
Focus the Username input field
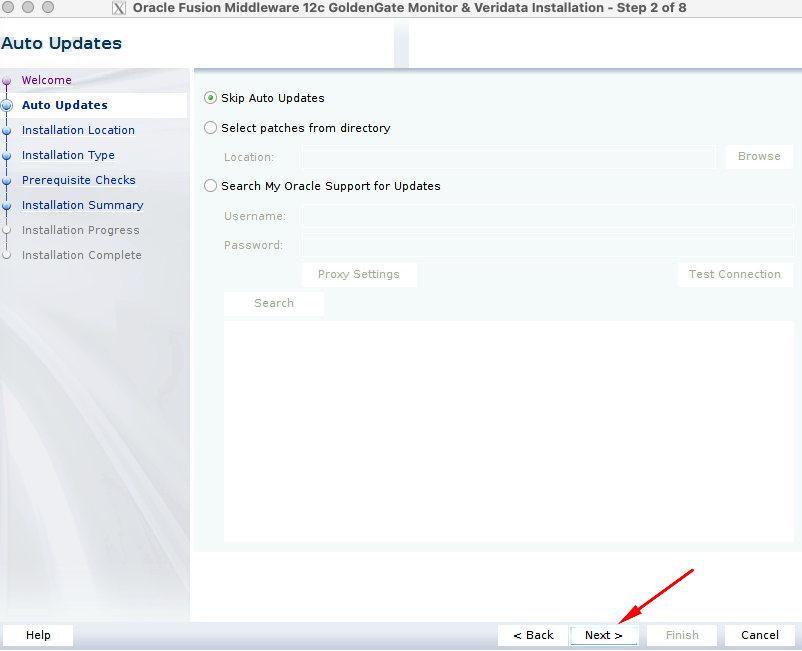point(548,216)
